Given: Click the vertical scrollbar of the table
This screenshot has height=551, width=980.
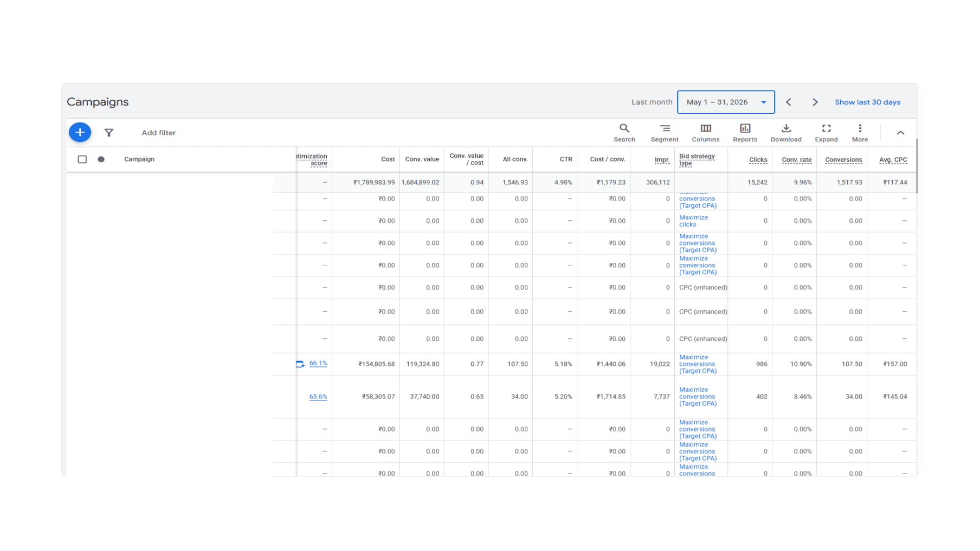Looking at the screenshot, I should (917, 166).
